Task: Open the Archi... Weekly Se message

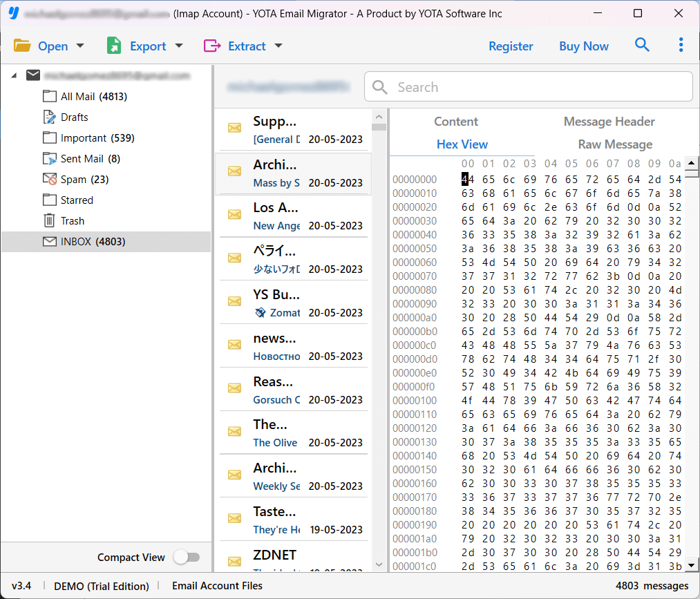Action: [x=293, y=477]
